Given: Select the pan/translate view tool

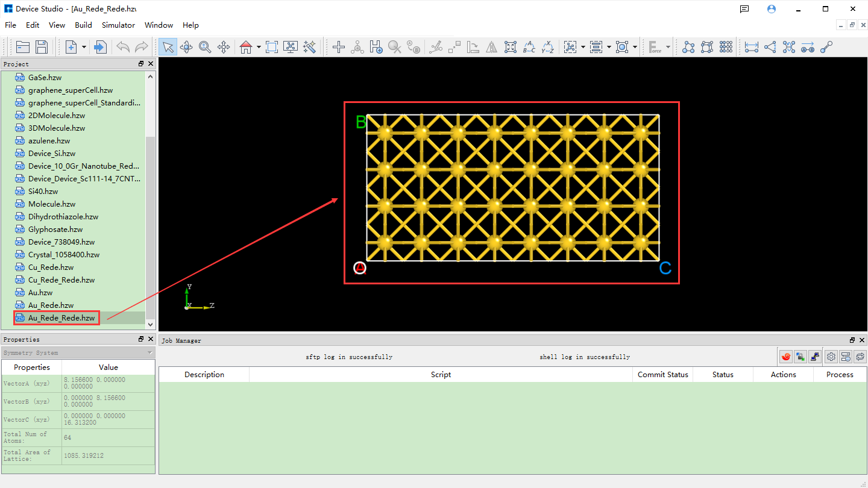Looking at the screenshot, I should point(224,47).
